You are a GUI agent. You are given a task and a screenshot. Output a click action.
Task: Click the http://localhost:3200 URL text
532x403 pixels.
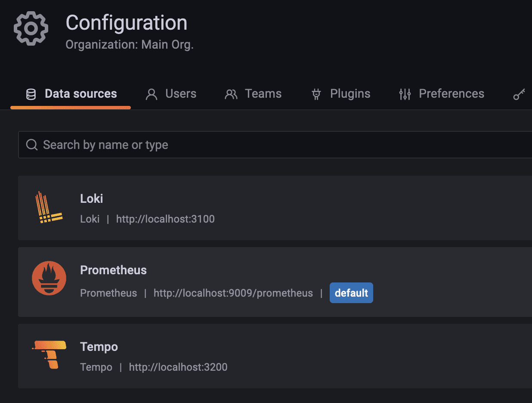(178, 367)
